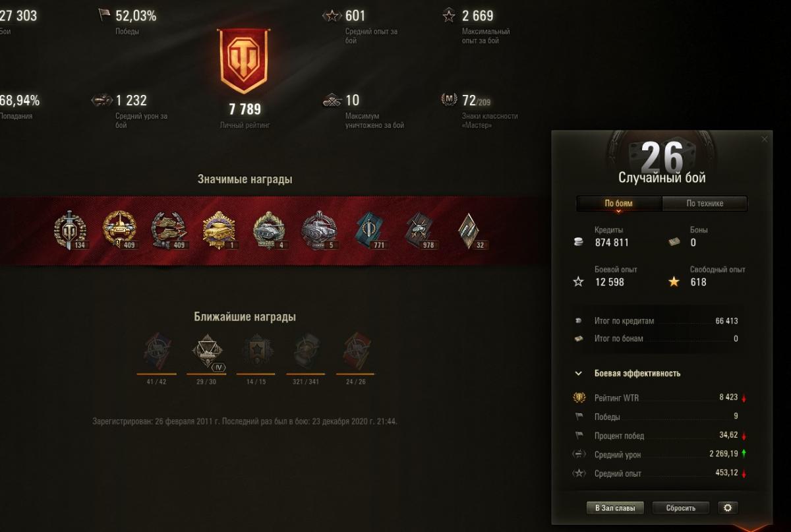Click the medal badge showing 134
791x532 pixels.
click(x=69, y=230)
